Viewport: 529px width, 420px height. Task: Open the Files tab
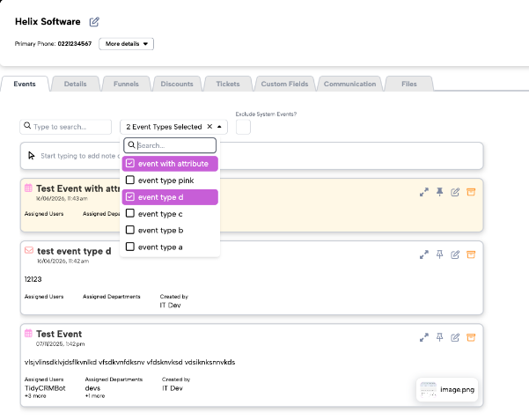tap(409, 84)
